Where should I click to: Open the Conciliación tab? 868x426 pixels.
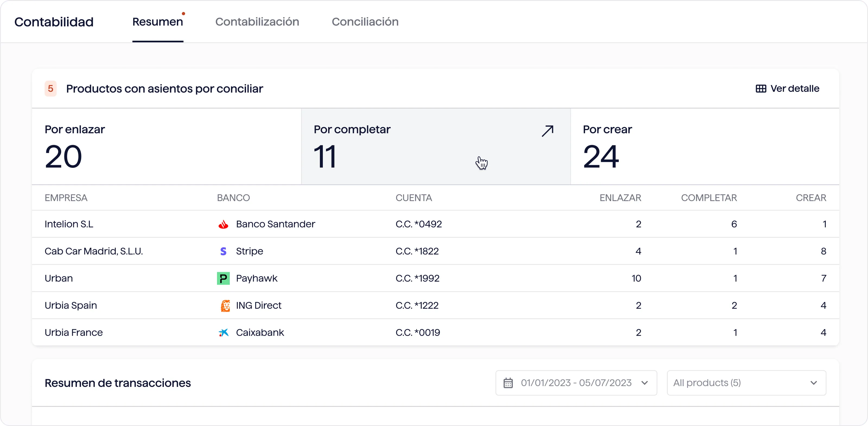365,22
